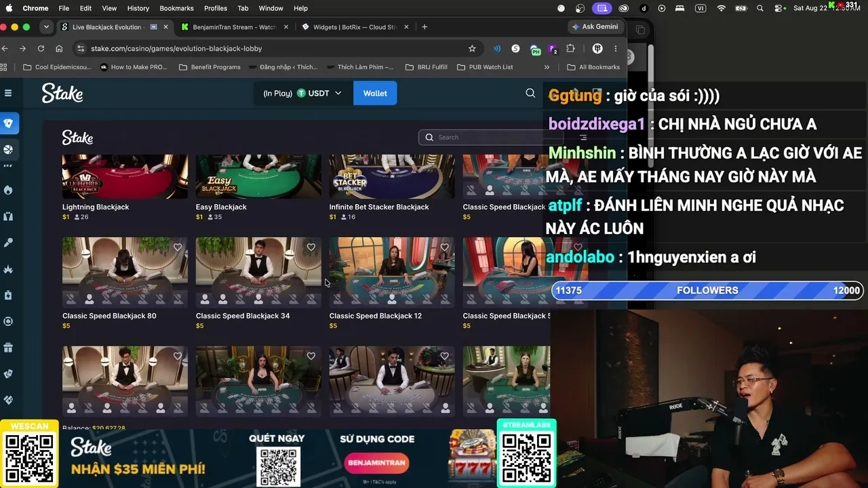This screenshot has height=488, width=868.
Task: Open the Classic Speed Blackjack 12 table
Action: 392,272
